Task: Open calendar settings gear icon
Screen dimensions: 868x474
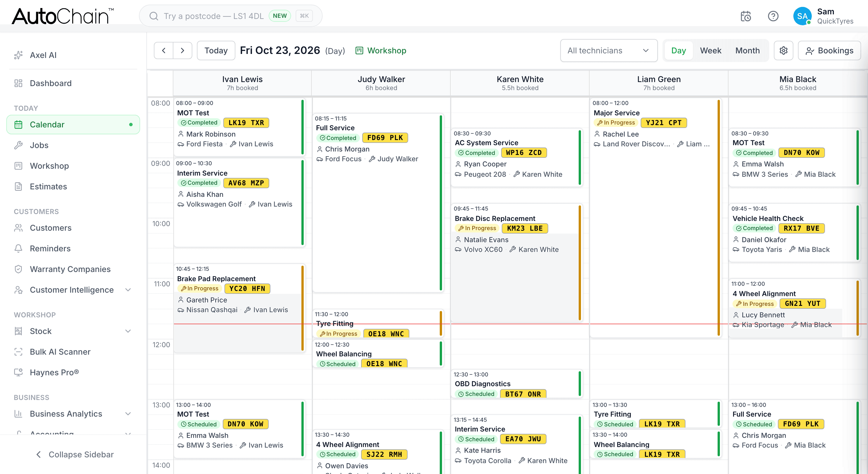Action: 783,50
